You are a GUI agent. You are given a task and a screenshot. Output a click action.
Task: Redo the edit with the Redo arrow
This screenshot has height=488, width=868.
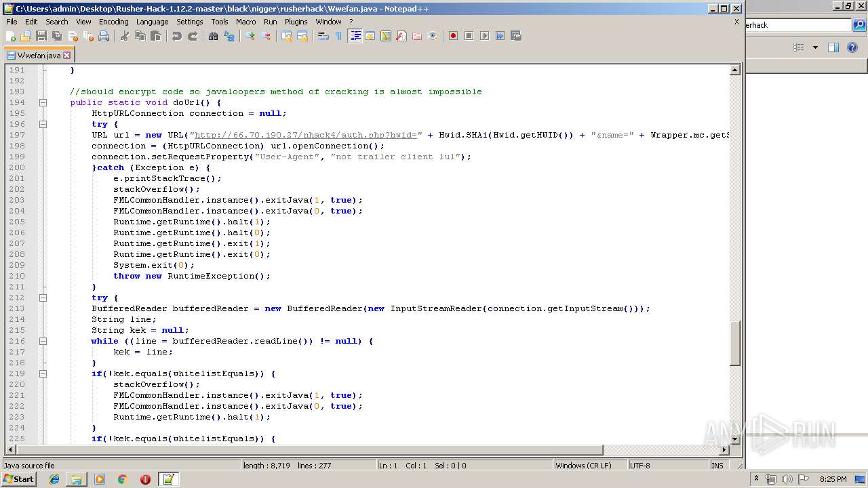(x=193, y=36)
